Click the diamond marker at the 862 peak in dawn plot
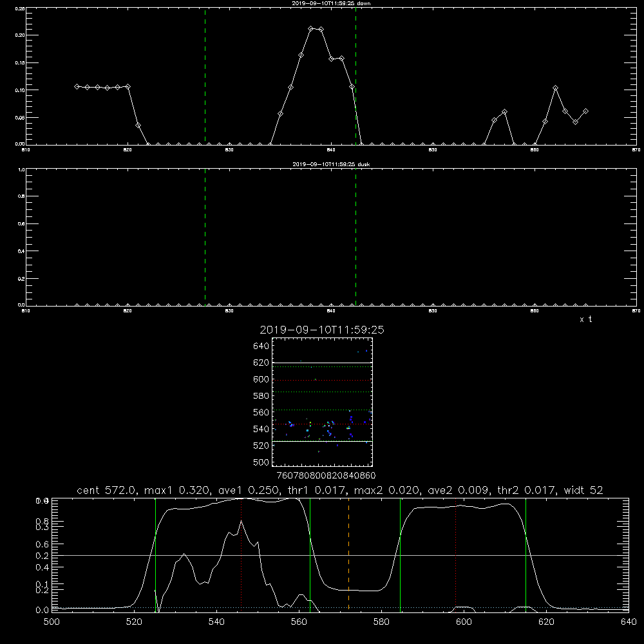Image resolution: width=644 pixels, height=644 pixels. tap(555, 88)
